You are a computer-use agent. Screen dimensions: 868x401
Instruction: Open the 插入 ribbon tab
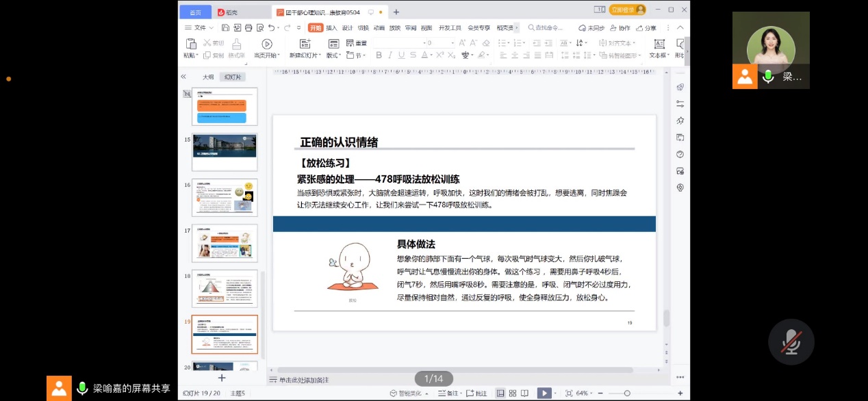point(331,28)
